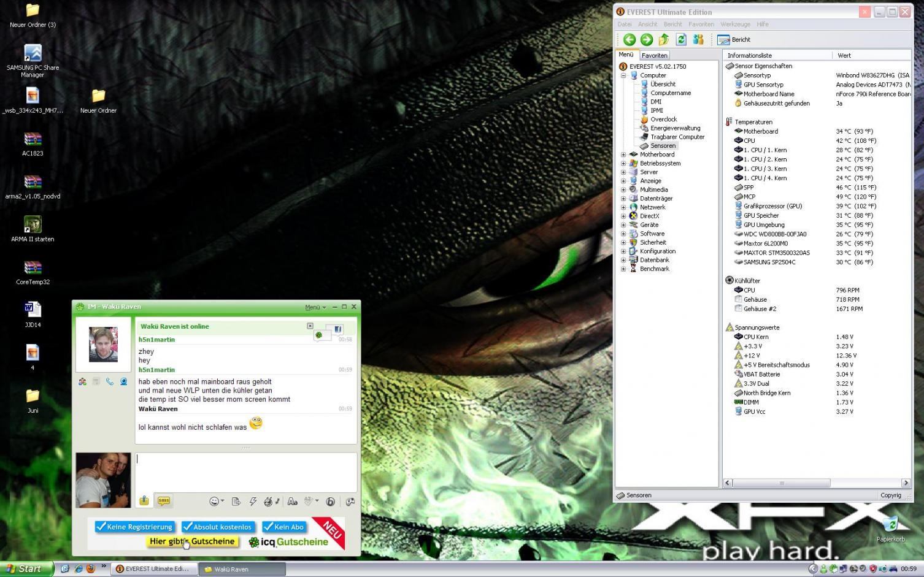Click the 'Kein Abo' ad button

click(285, 527)
